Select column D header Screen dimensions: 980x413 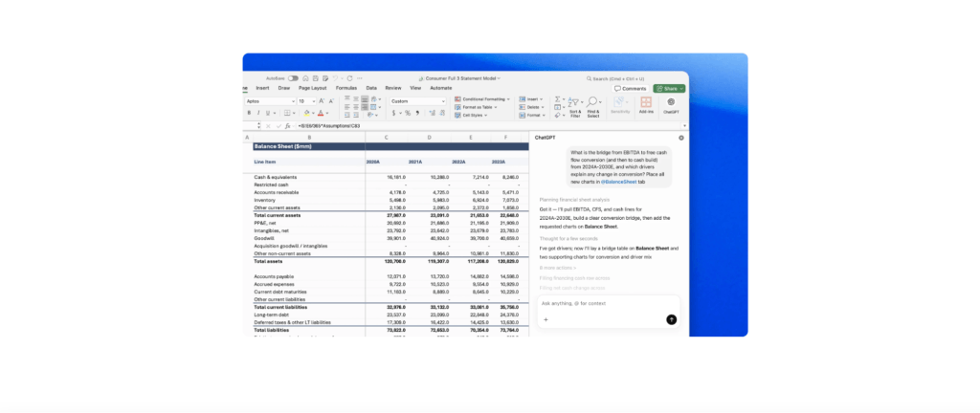pyautogui.click(x=429, y=138)
